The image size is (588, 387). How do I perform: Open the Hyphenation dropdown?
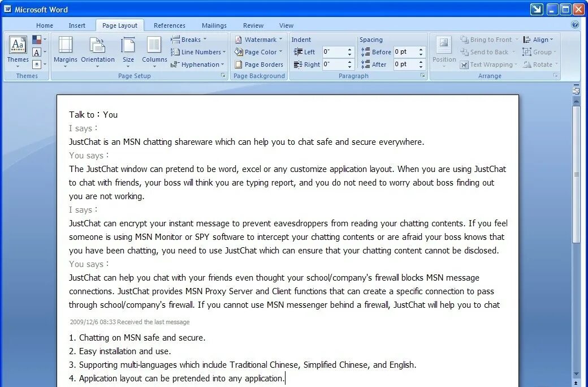click(197, 64)
